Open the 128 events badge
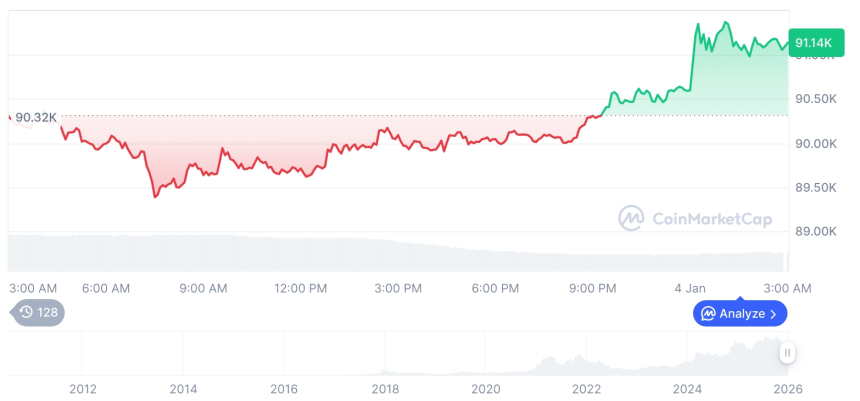Screen dimensions: 860x401 coord(38,312)
